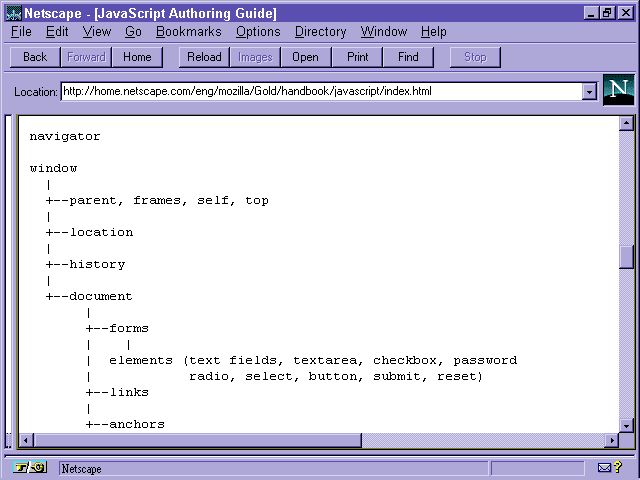The width and height of the screenshot is (640, 480).
Task: Restore the Netscape window size
Action: coord(607,13)
